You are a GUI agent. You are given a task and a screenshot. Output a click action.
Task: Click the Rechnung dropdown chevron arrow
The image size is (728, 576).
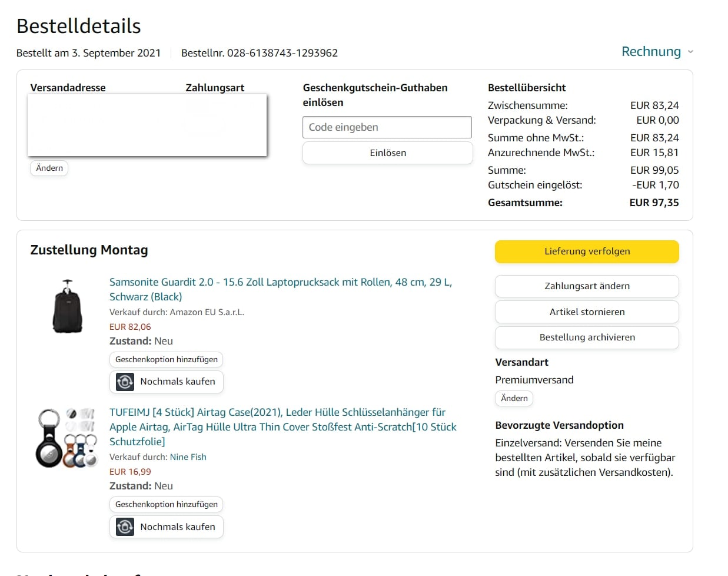[x=690, y=52]
